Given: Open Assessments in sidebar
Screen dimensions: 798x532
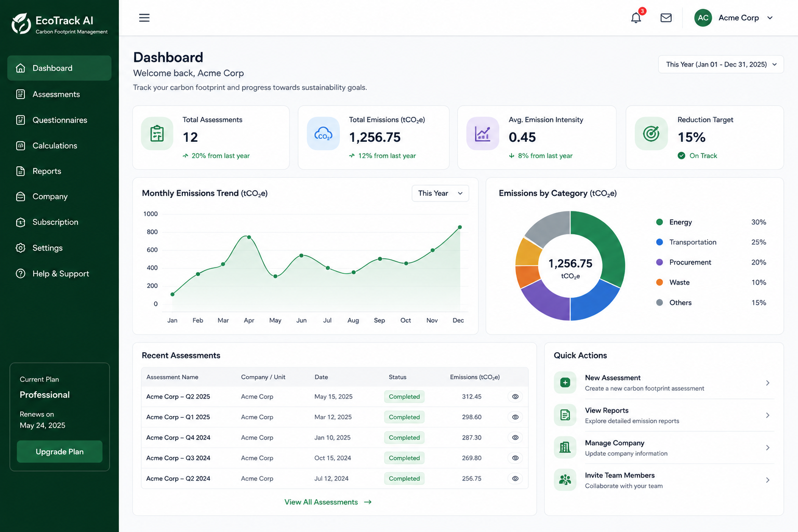Looking at the screenshot, I should (59, 94).
